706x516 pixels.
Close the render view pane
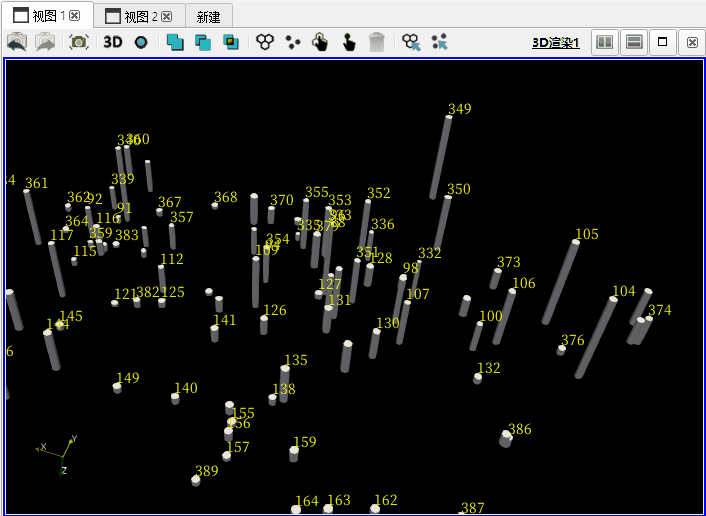pyautogui.click(x=692, y=42)
